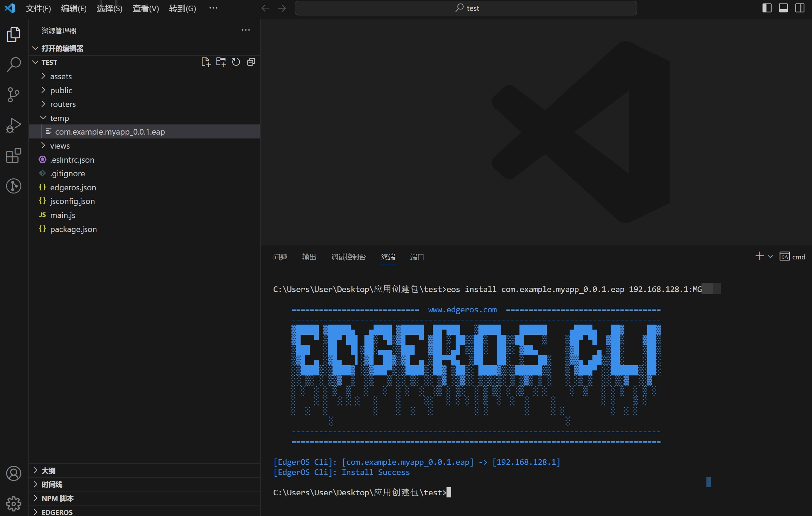This screenshot has height=516, width=812.
Task: Toggle the primary side bar layout button
Action: [x=767, y=8]
